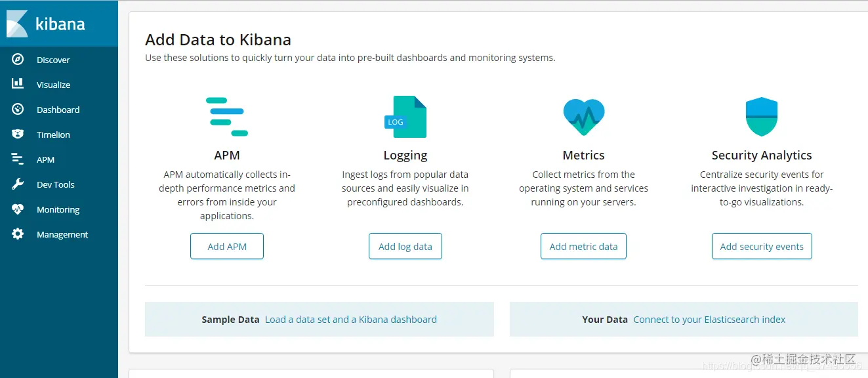This screenshot has width=868, height=378.
Task: Follow Connect to your Elasticsearch index link
Action: click(709, 320)
